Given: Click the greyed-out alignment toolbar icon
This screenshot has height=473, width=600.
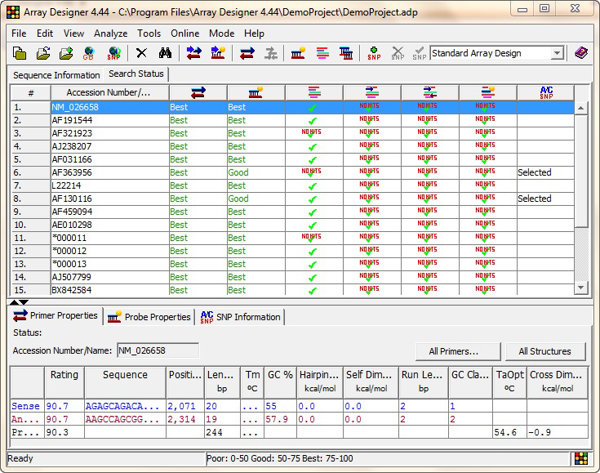Looking at the screenshot, I should [271, 53].
